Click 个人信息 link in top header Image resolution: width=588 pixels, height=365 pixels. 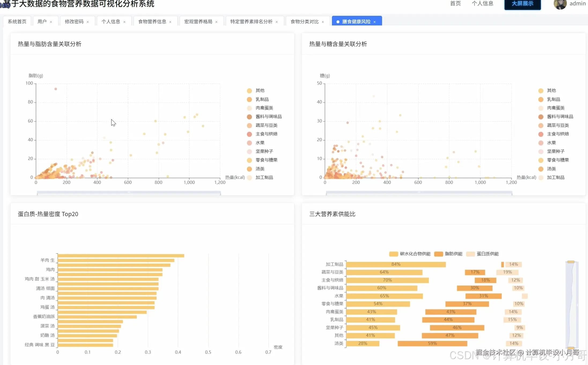(x=482, y=3)
